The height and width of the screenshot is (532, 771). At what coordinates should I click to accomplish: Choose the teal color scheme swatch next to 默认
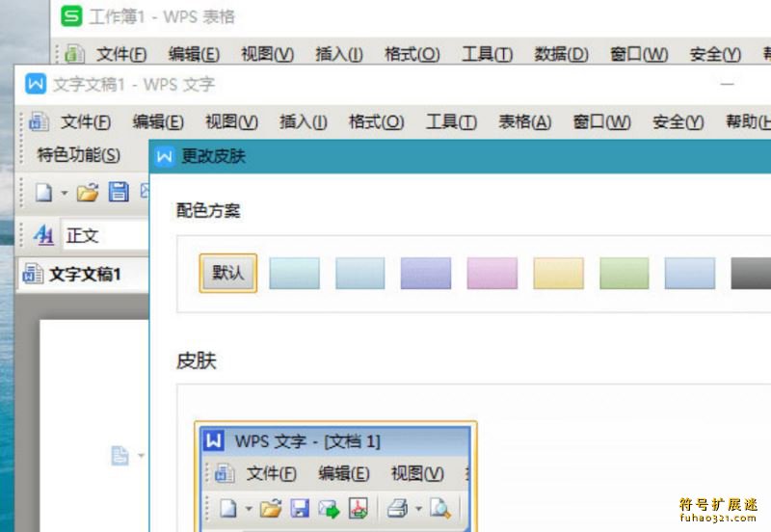click(x=294, y=273)
